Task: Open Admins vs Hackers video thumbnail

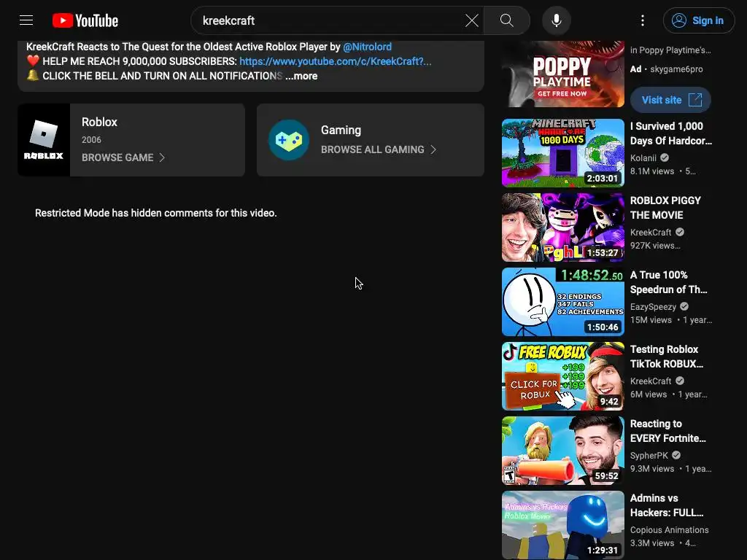Action: tap(563, 524)
